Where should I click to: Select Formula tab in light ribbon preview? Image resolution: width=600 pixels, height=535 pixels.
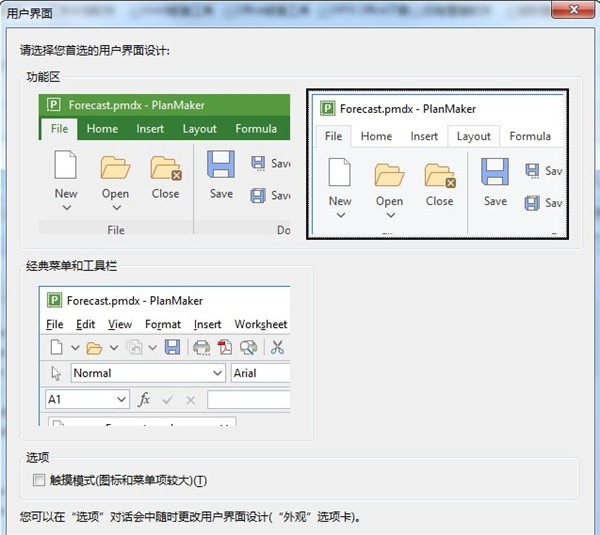[530, 136]
